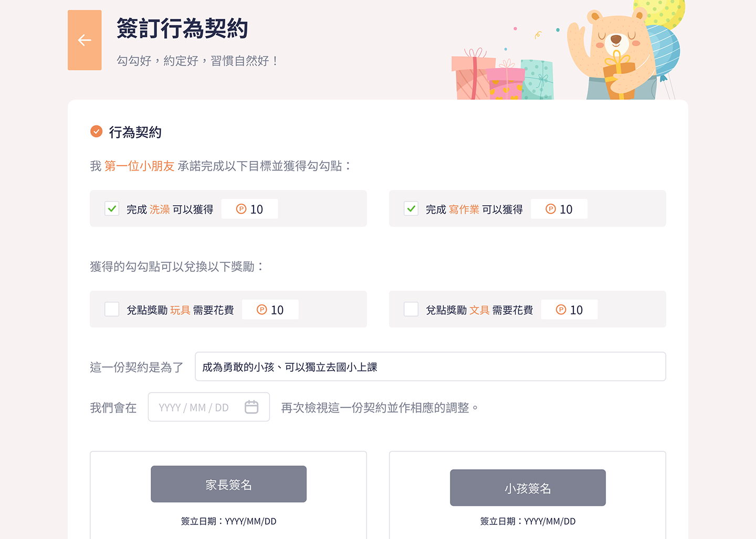756x539 pixels.
Task: Select the 文具 cost value 10 box
Action: click(x=569, y=310)
